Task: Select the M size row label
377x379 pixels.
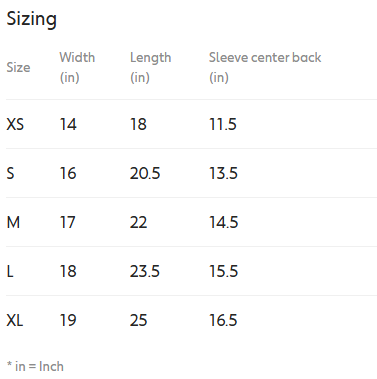Action: (x=13, y=222)
